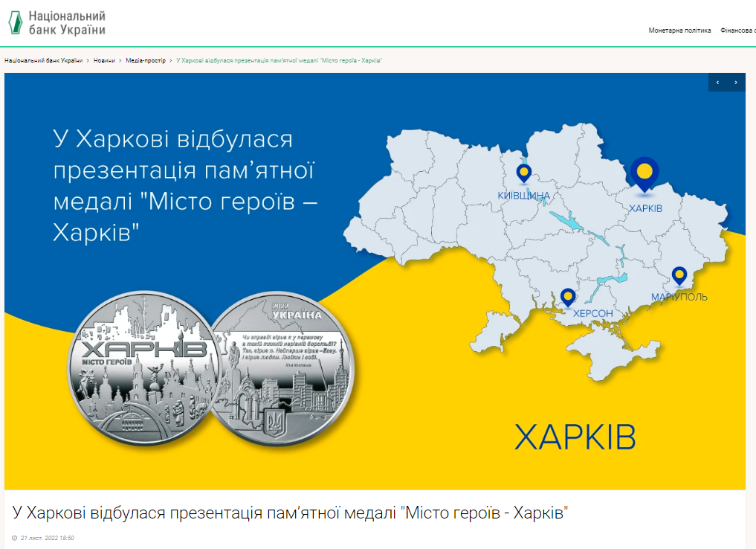Advance banner with right arrow

[x=736, y=82]
